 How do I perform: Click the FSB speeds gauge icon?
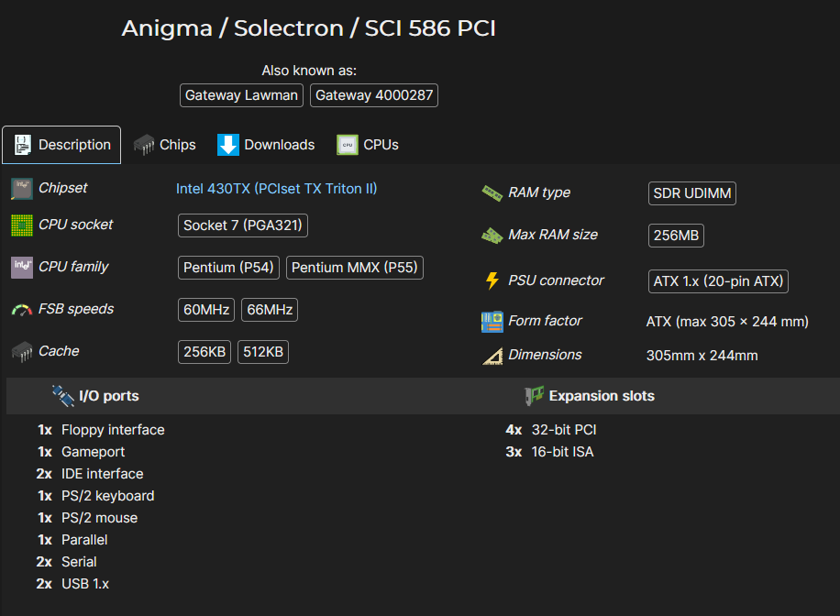pos(22,309)
